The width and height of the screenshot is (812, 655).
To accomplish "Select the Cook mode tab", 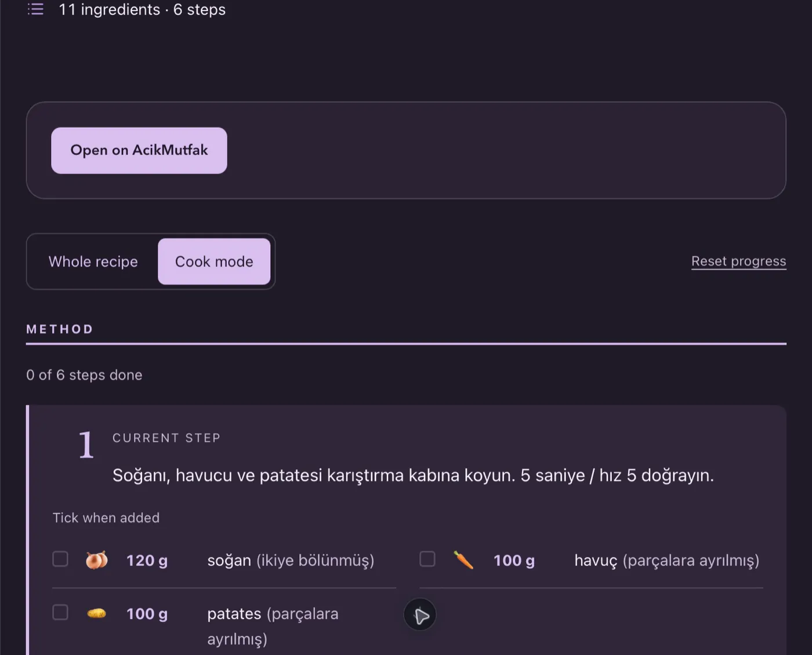I will pos(214,262).
